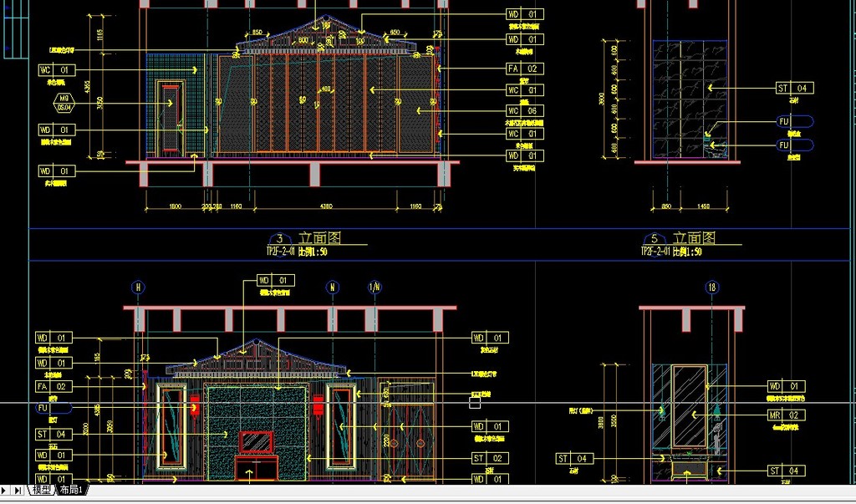Open the 布局1 layout tab

tap(70, 490)
